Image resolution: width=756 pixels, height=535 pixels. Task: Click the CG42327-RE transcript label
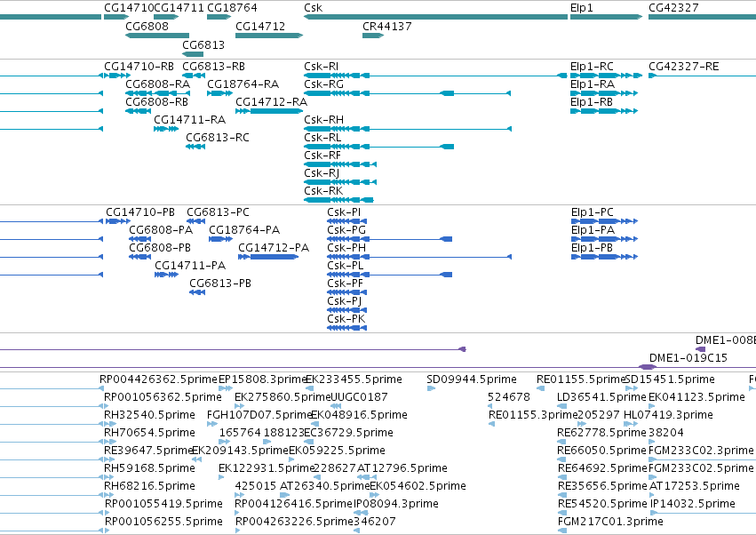click(x=684, y=66)
